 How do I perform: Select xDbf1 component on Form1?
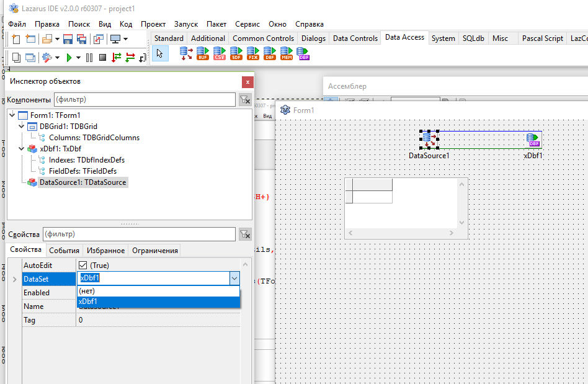coord(533,140)
